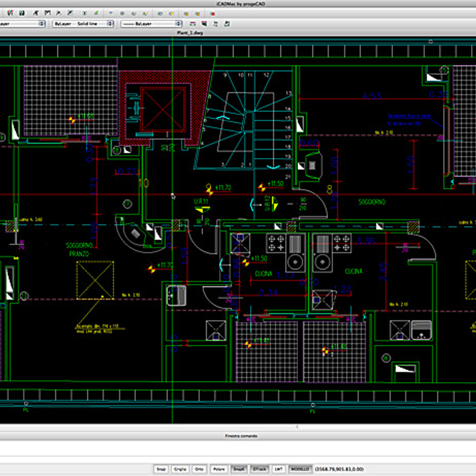Click the last icon in the properties toolbar row

(x=227, y=24)
